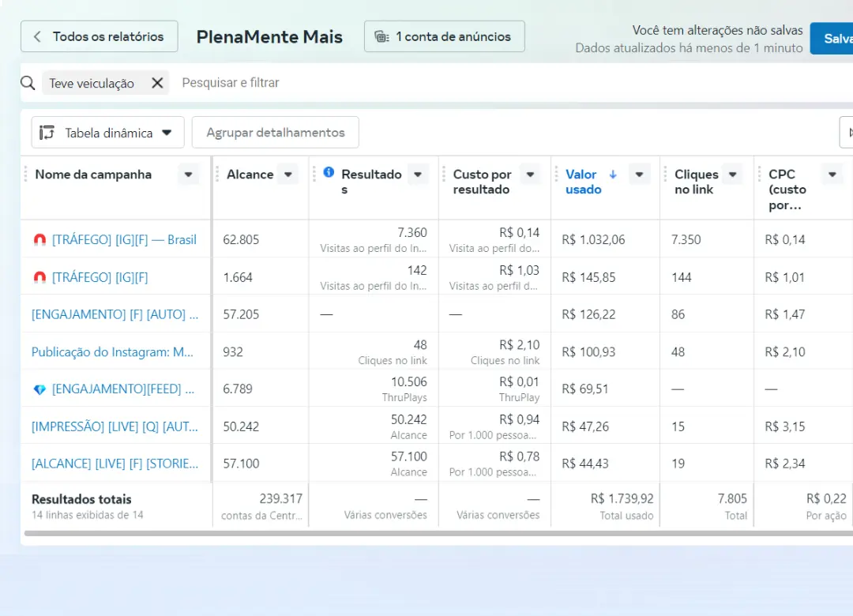Open the Cliques no link column dropdown
853x616 pixels.
tap(733, 175)
